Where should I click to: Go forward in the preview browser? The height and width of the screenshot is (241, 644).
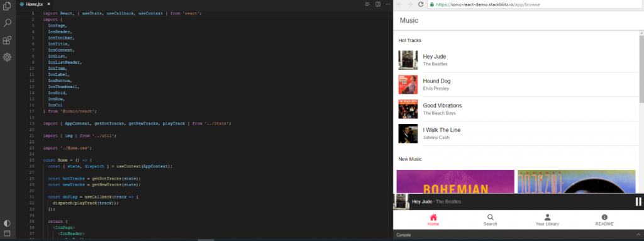[x=410, y=4]
